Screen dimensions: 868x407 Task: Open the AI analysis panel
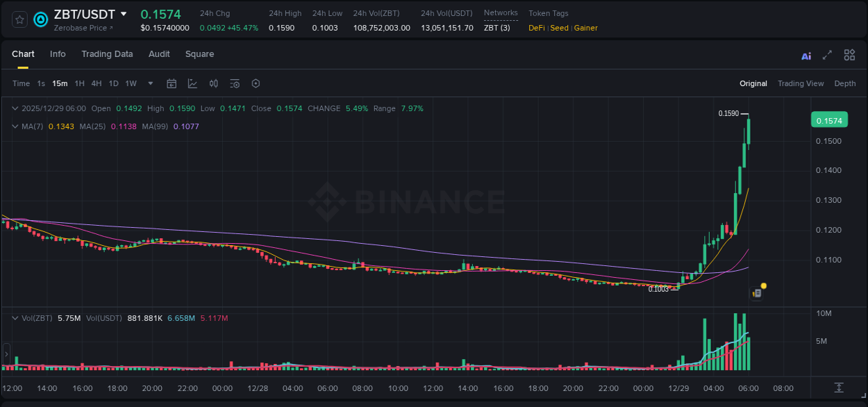pyautogui.click(x=806, y=55)
